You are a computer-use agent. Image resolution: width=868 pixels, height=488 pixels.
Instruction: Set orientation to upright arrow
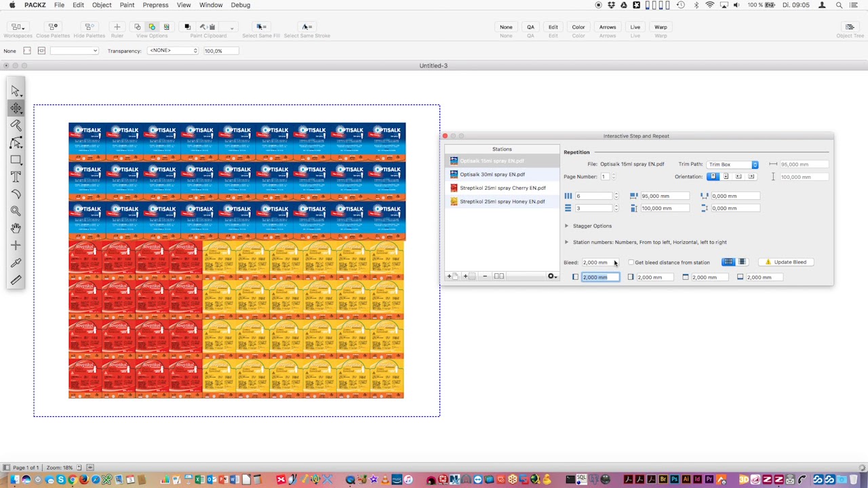tap(713, 177)
